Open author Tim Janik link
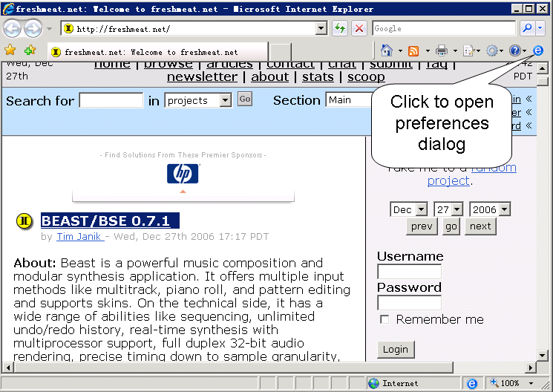 pyautogui.click(x=80, y=236)
